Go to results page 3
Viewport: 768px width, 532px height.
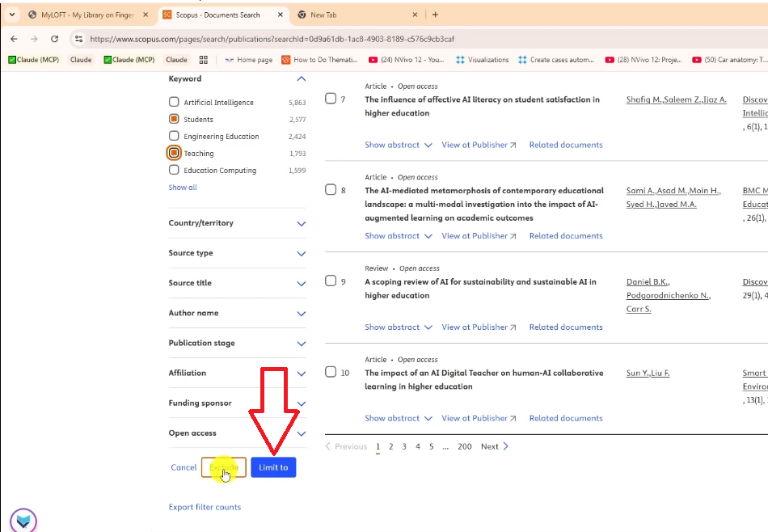404,446
